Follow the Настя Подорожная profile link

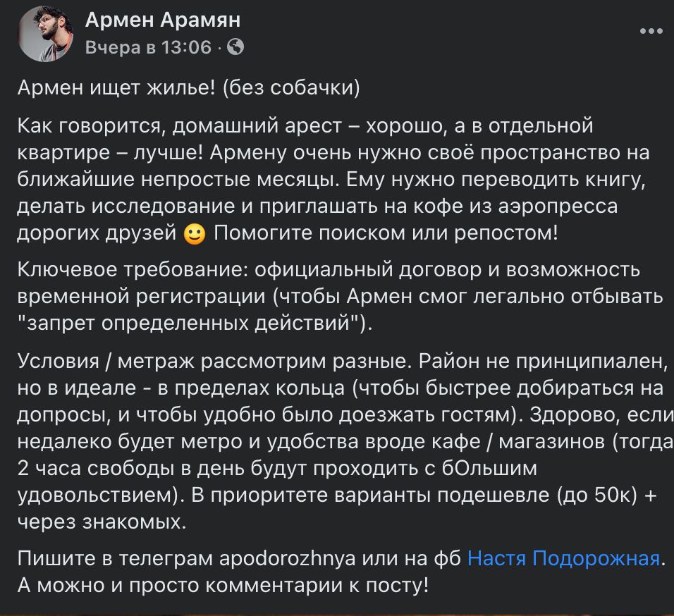coord(563,558)
